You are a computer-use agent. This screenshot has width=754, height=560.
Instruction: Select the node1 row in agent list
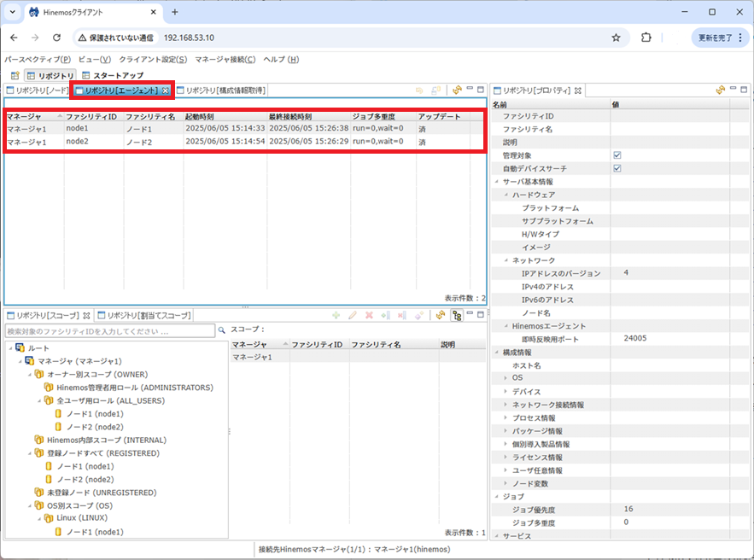coord(245,128)
